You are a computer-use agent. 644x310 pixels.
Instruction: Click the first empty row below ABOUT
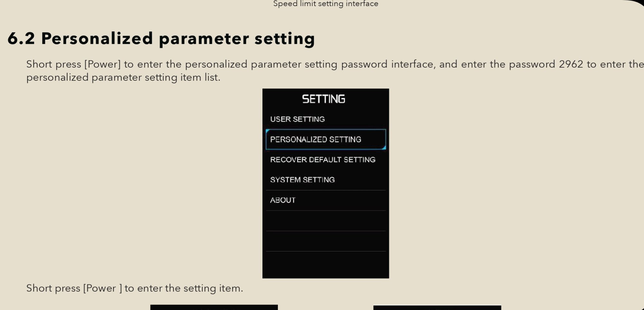point(326,221)
